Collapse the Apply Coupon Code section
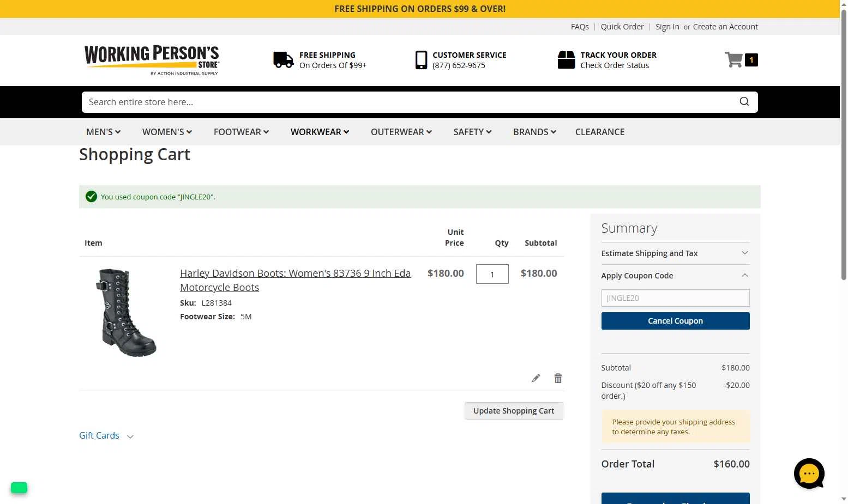Viewport: 848px width, 504px height. (675, 276)
